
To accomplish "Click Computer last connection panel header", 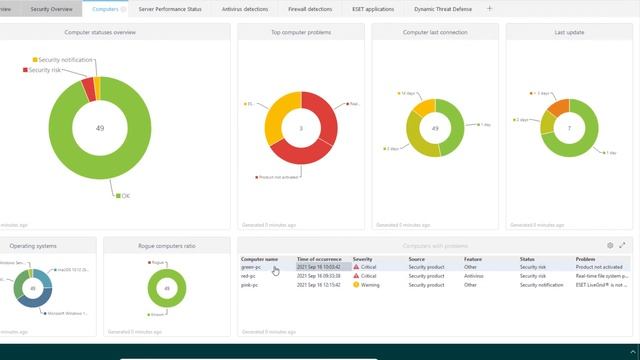I will click(x=435, y=32).
